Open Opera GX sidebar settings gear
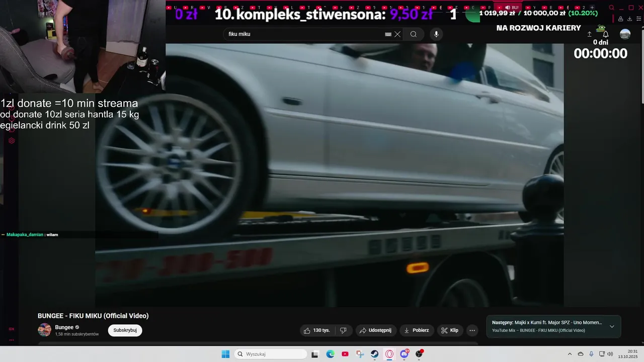 click(12, 141)
